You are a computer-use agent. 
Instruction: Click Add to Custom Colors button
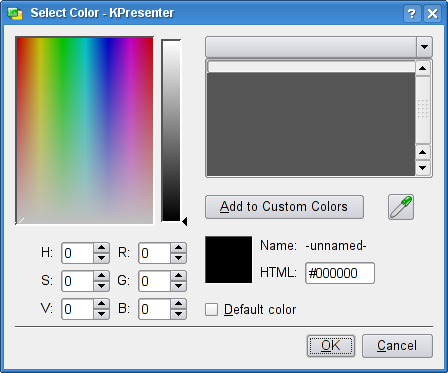[284, 207]
